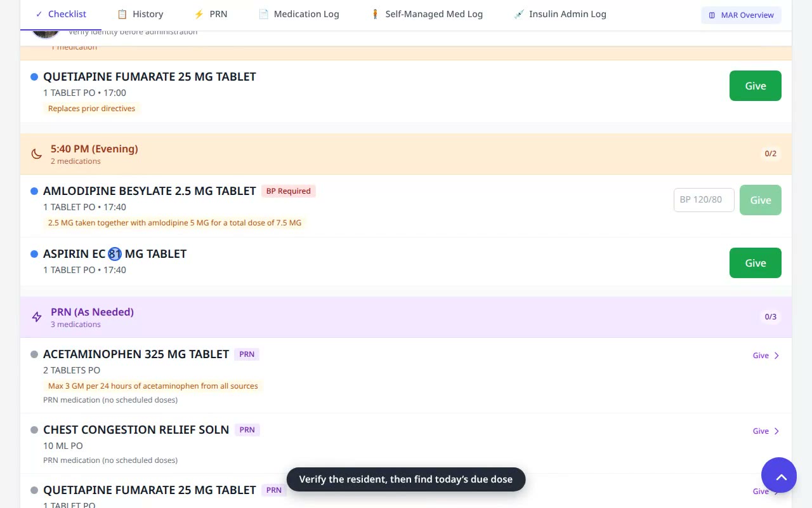Click the MAR Overview panel icon
The width and height of the screenshot is (812, 508).
[712, 15]
